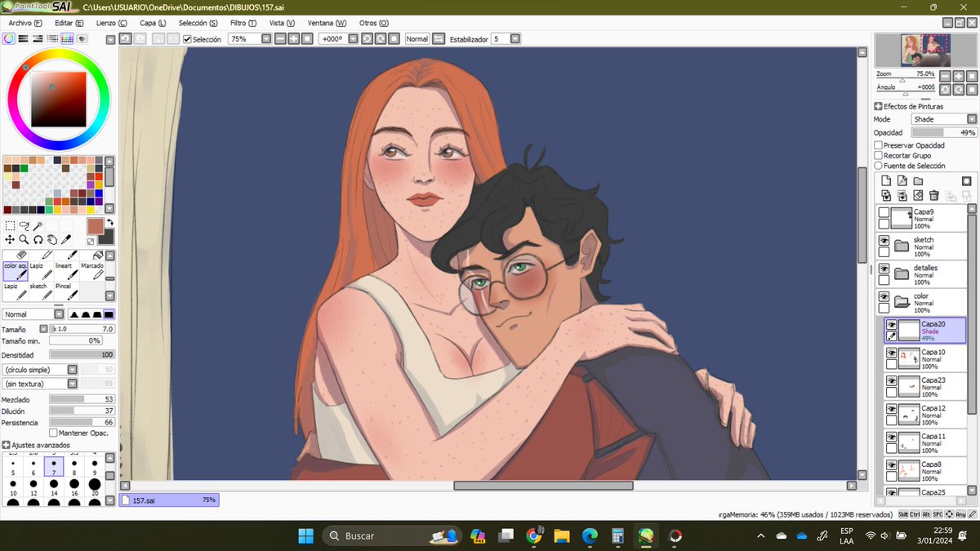Click the 157.sai file tab at bottom

pyautogui.click(x=167, y=499)
